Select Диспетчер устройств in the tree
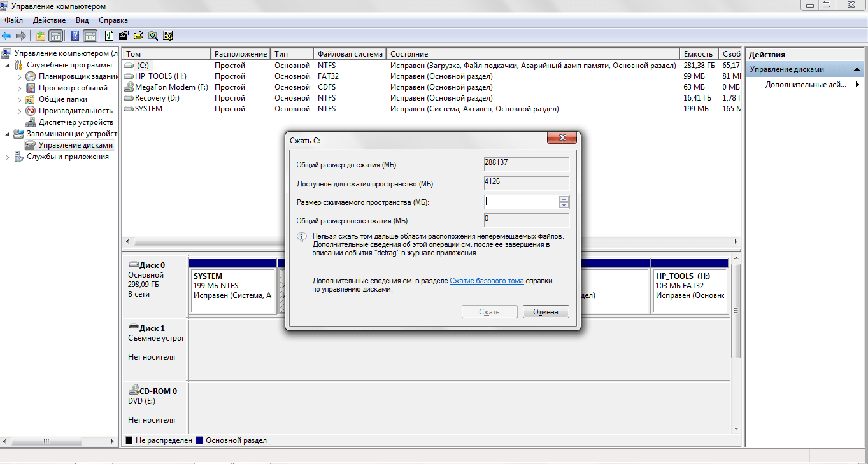 [x=75, y=122]
